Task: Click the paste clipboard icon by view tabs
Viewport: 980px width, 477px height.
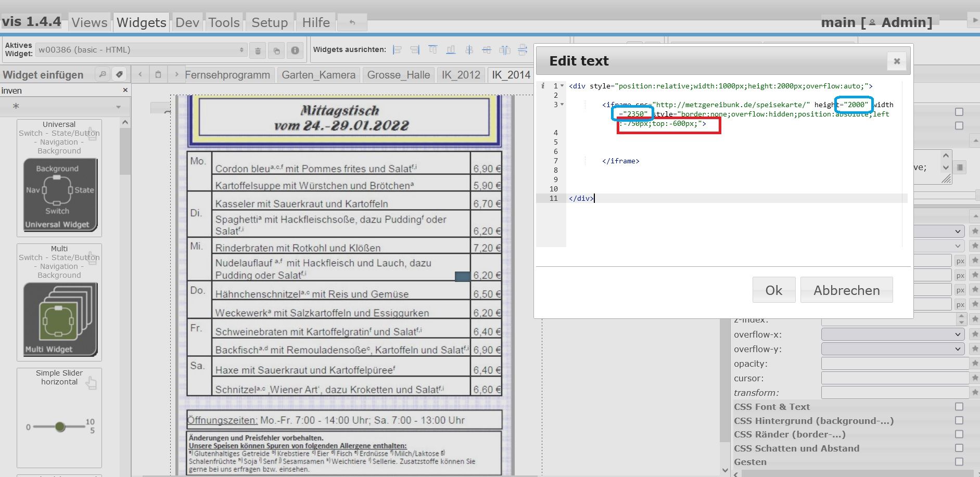Action: pos(158,74)
